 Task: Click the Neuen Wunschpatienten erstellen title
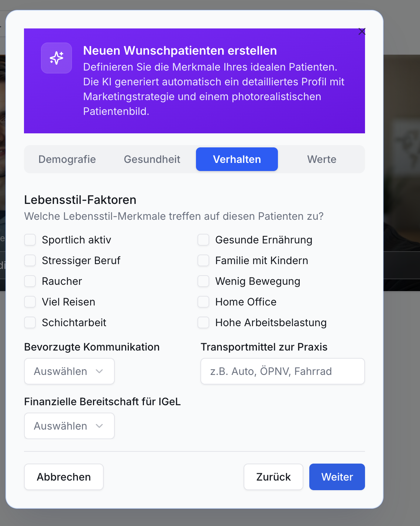180,51
